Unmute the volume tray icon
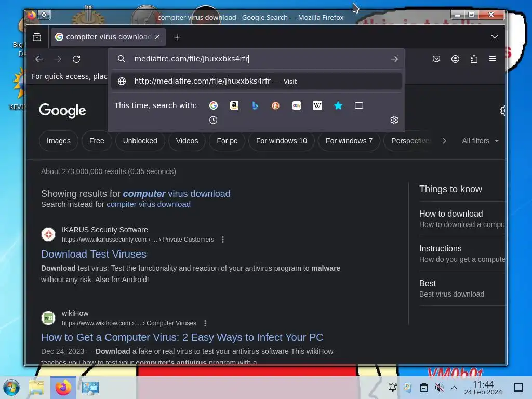Viewport: 532px width, 399px height. (x=439, y=388)
